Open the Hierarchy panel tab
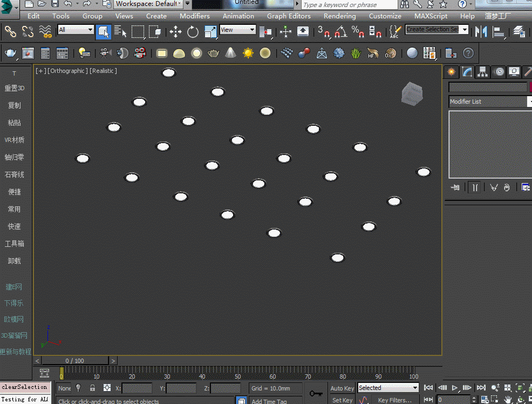 pyautogui.click(x=482, y=72)
